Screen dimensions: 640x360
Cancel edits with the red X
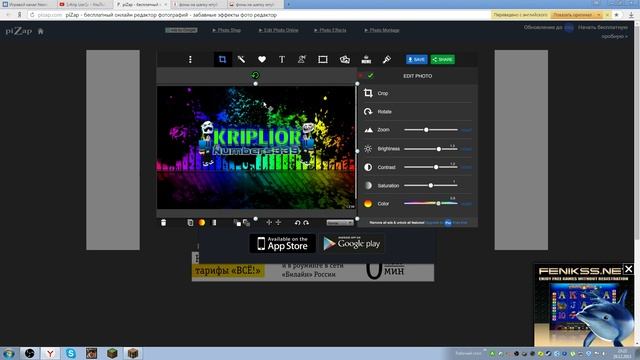[x=360, y=76]
